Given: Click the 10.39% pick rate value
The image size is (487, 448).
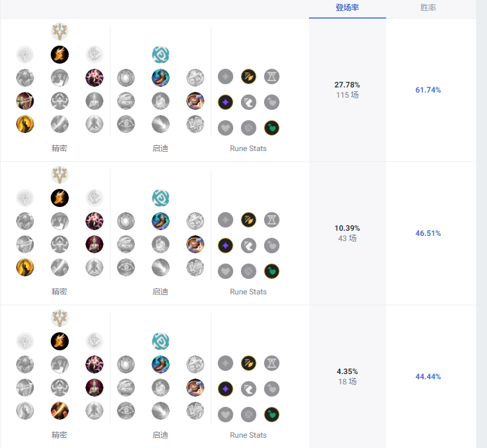Looking at the screenshot, I should coord(347,228).
